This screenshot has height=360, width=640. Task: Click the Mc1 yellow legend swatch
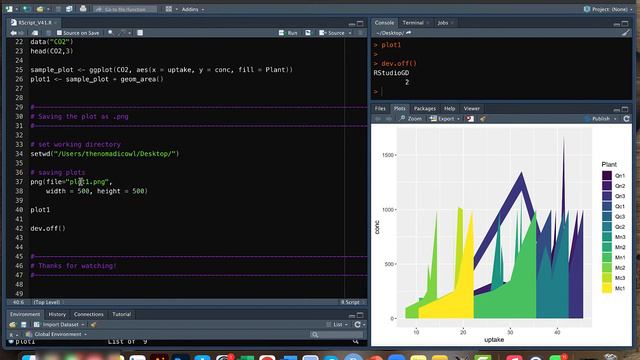coord(607,288)
